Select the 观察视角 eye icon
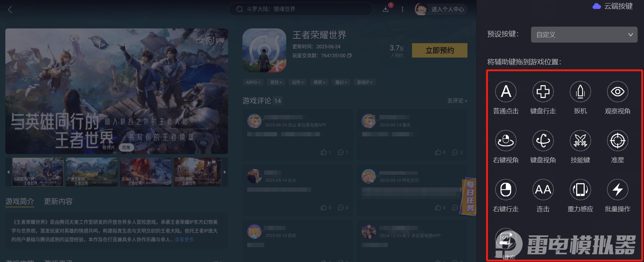The width and height of the screenshot is (644, 262). coord(618,92)
